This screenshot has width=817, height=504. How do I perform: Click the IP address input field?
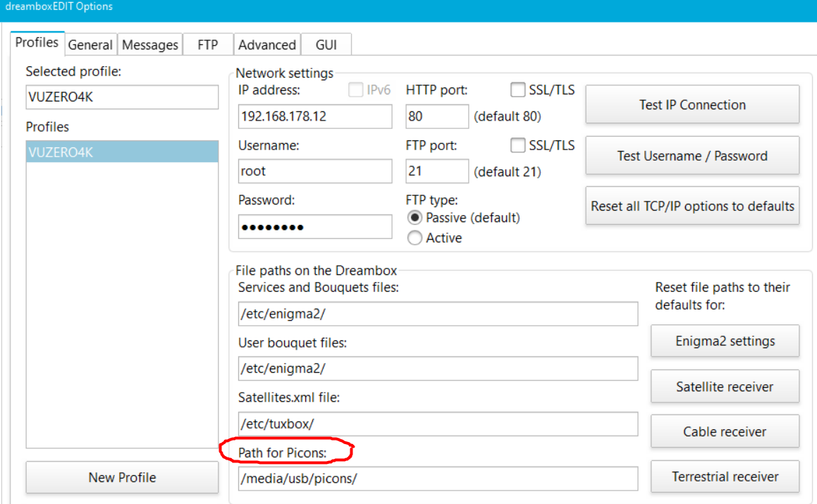[x=314, y=116]
